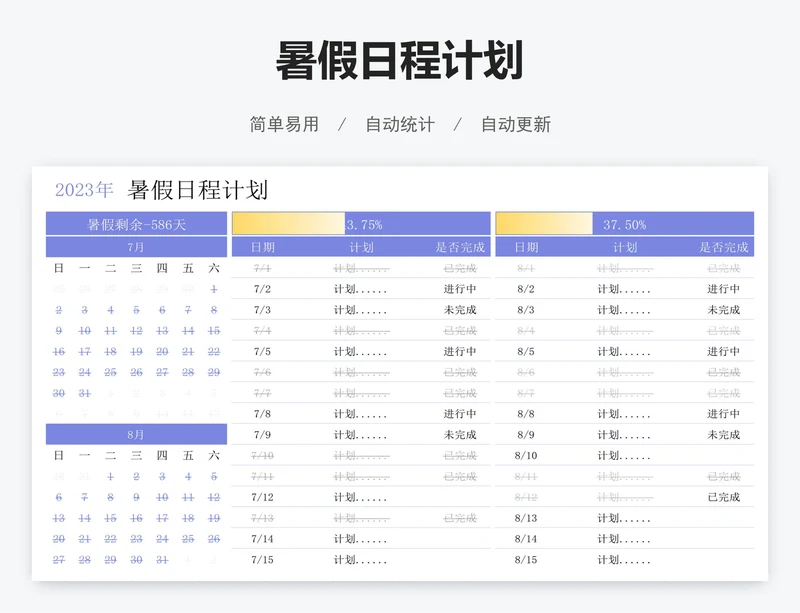
Task: Select the 暑假剩余-586天 header cell
Action: (x=136, y=224)
